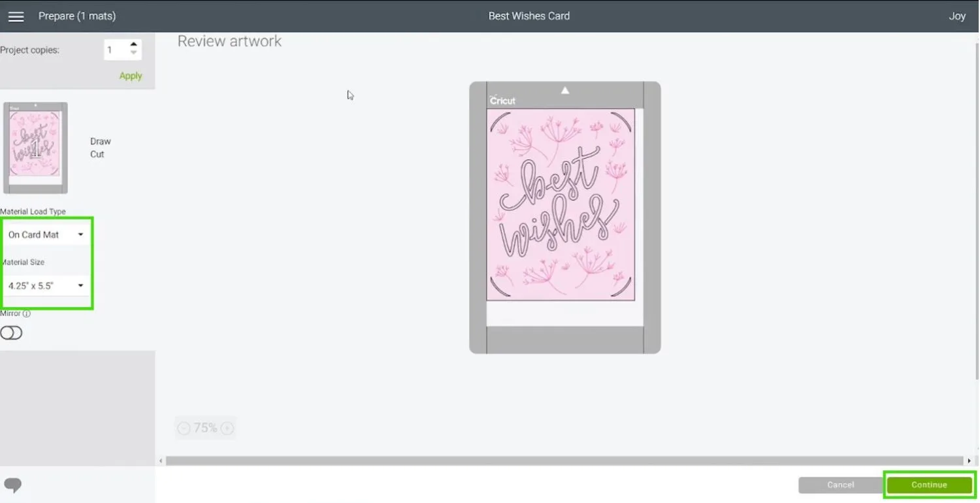Click the Best Wishes Card title
Image resolution: width=980 pixels, height=503 pixels.
click(x=529, y=16)
